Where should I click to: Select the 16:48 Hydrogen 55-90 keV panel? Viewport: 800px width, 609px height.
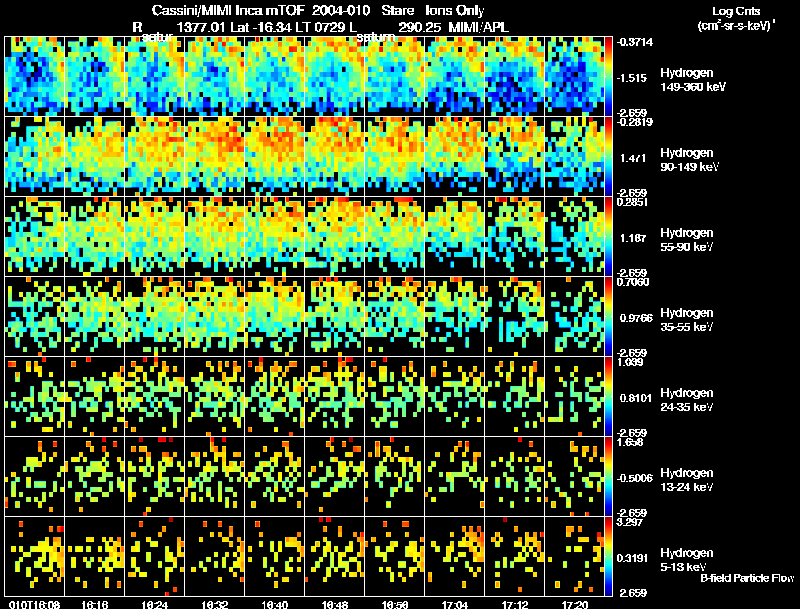coord(335,236)
